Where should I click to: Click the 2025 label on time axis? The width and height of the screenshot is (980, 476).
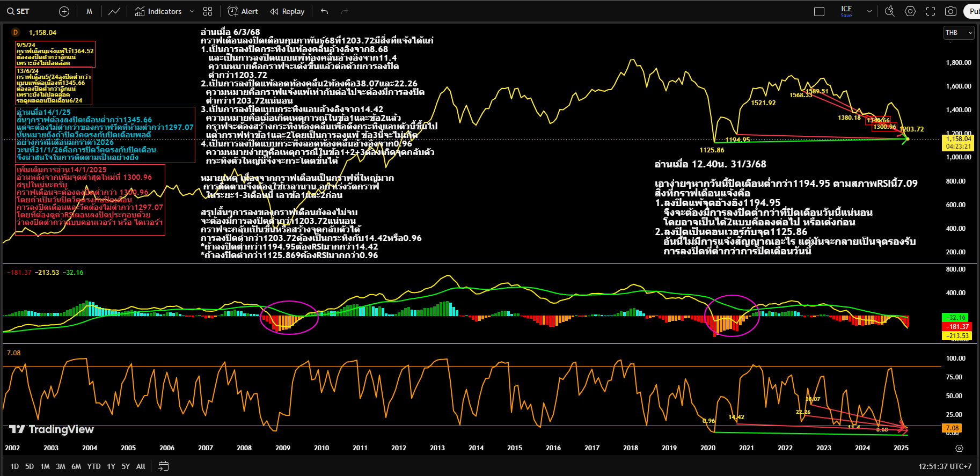pos(901,448)
